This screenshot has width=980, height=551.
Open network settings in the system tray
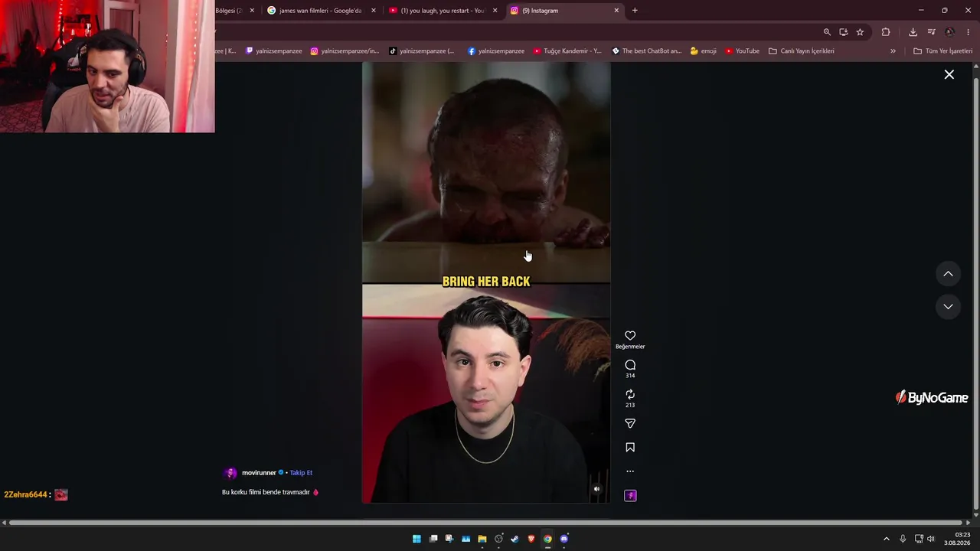(x=919, y=539)
